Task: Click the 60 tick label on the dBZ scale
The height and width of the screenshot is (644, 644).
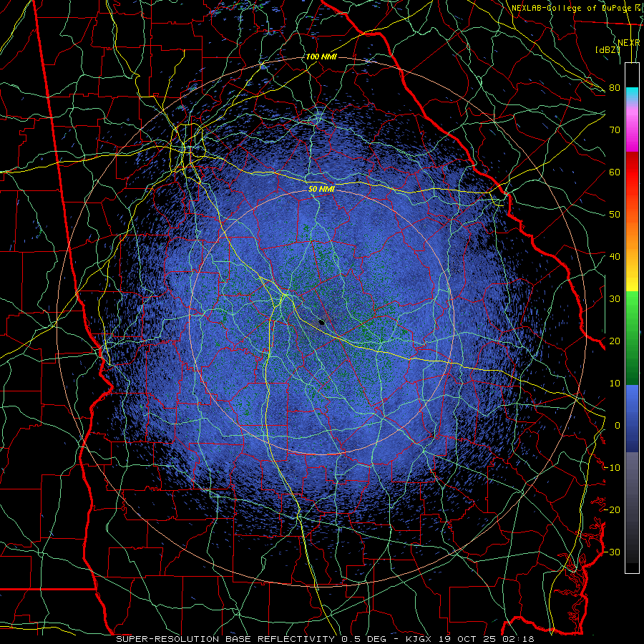Action: (615, 172)
